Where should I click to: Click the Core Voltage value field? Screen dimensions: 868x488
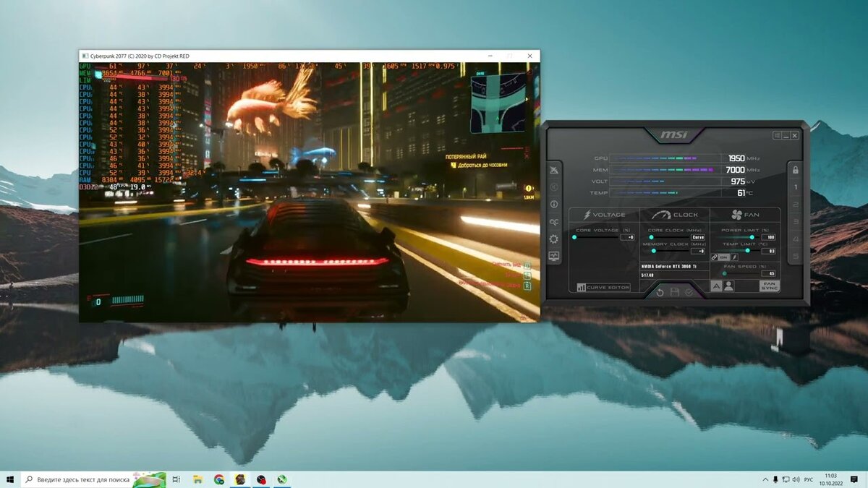click(628, 237)
